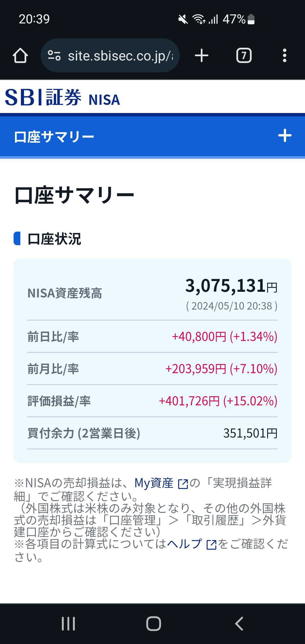Viewport: 305px width, 644px height.
Task: Tap the Android recent apps button
Action: pyautogui.click(x=68, y=624)
